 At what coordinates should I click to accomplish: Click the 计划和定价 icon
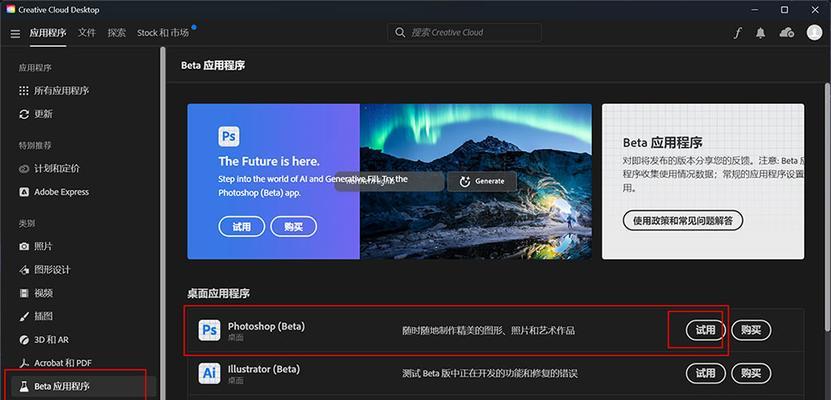(x=24, y=169)
